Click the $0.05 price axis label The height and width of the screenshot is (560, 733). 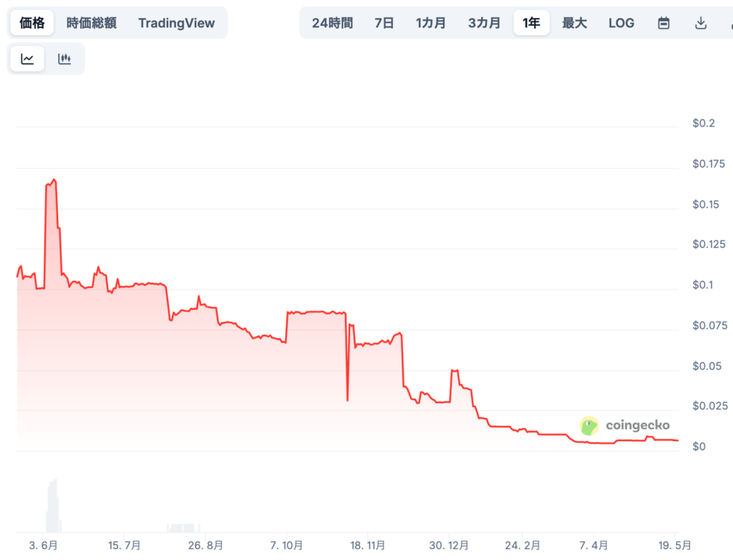pyautogui.click(x=707, y=366)
